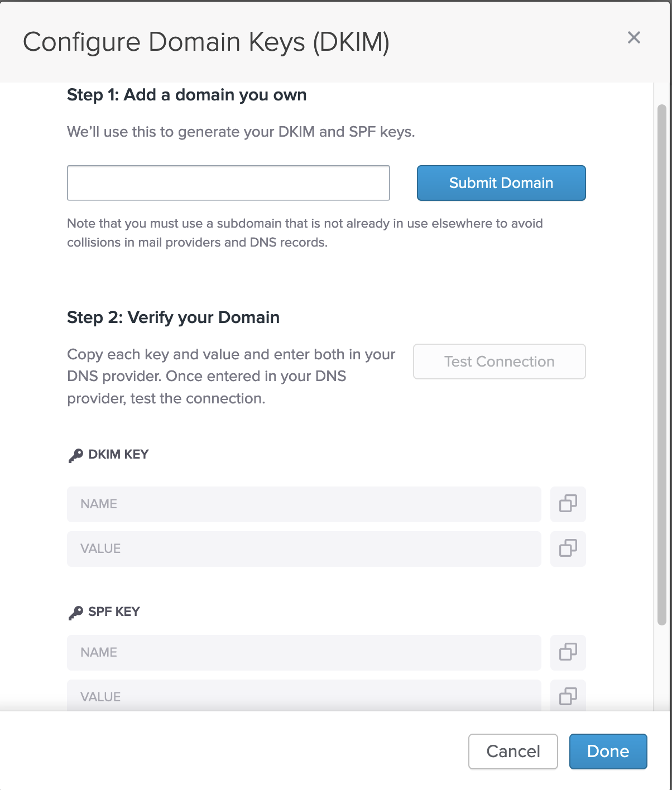Click the DKIM KEY section label

coord(118,454)
